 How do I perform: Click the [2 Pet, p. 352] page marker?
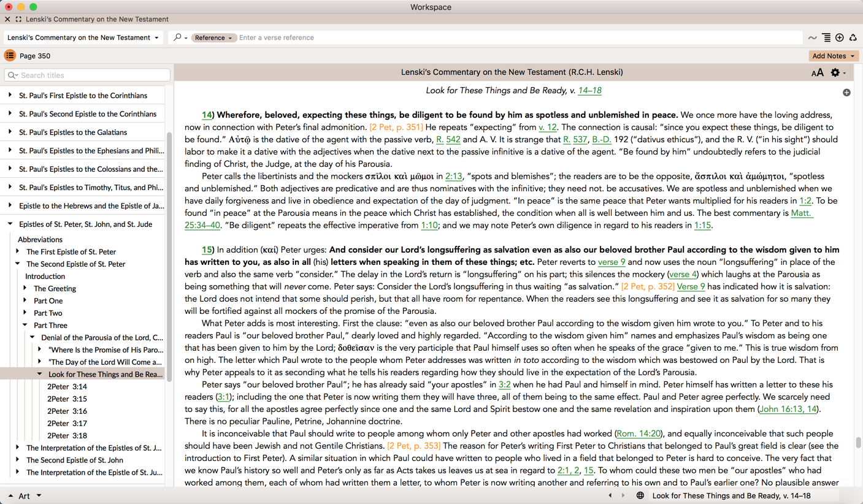pyautogui.click(x=648, y=287)
